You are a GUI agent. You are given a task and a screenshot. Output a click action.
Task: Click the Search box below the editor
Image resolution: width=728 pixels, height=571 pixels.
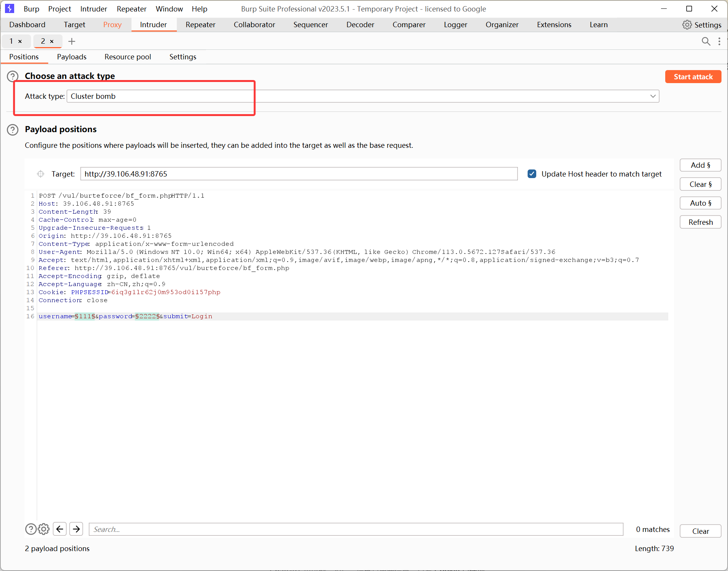click(356, 529)
